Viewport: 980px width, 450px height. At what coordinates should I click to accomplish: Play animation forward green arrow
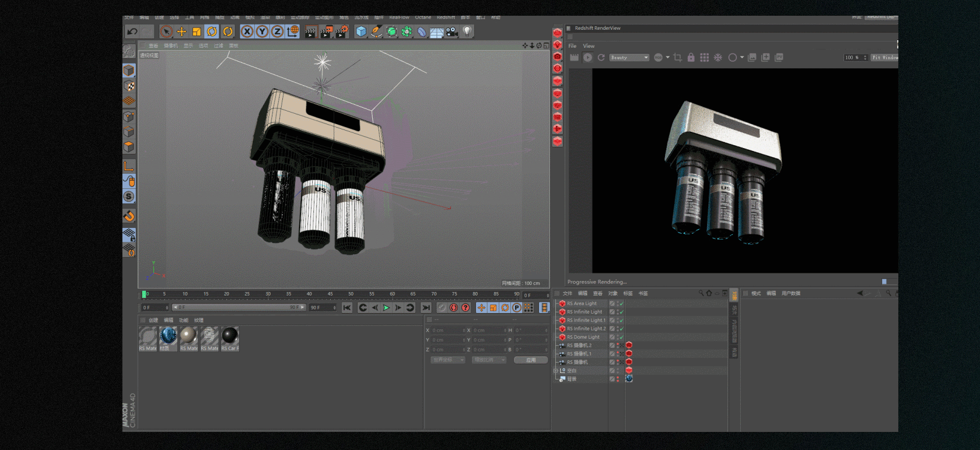(x=386, y=308)
